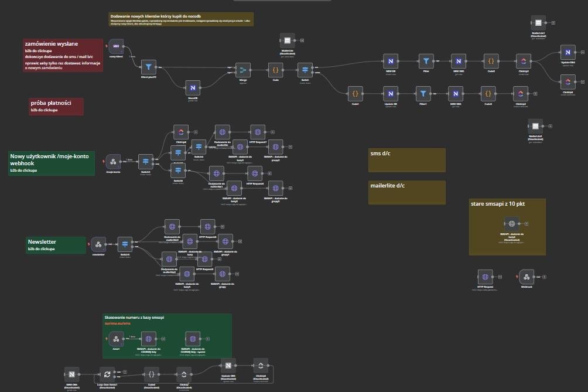Select the deactivated MailerLite node above Merge

click(x=287, y=40)
